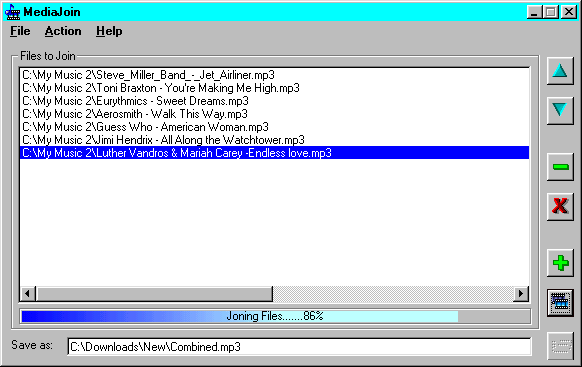Move selected file up with cyan arrow
Image resolution: width=582 pixels, height=367 pixels.
pos(560,71)
